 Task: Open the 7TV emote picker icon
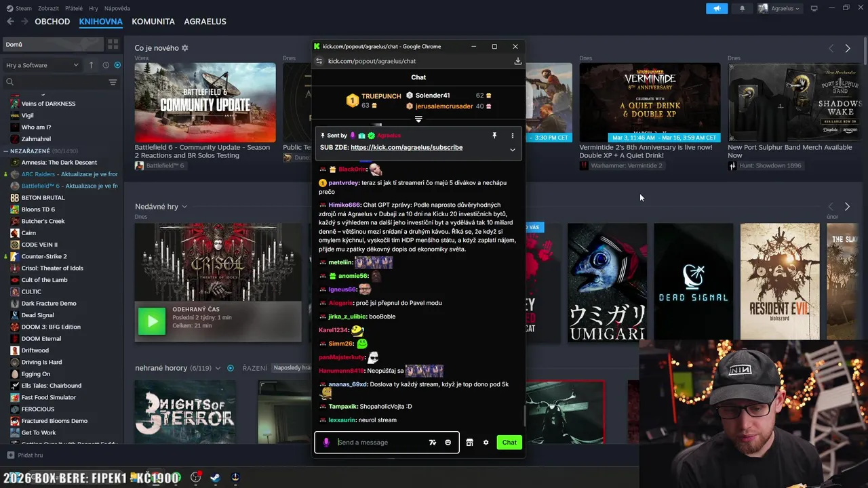click(x=433, y=443)
